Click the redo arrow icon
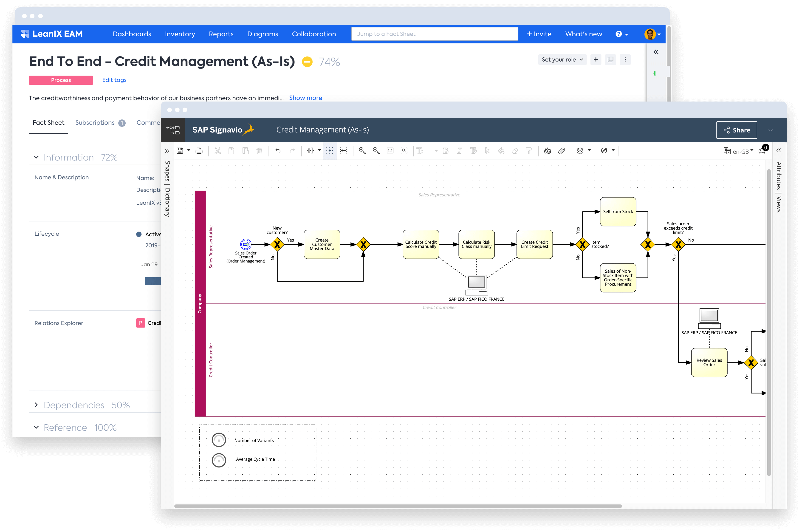This screenshot has height=532, width=802. (x=292, y=151)
